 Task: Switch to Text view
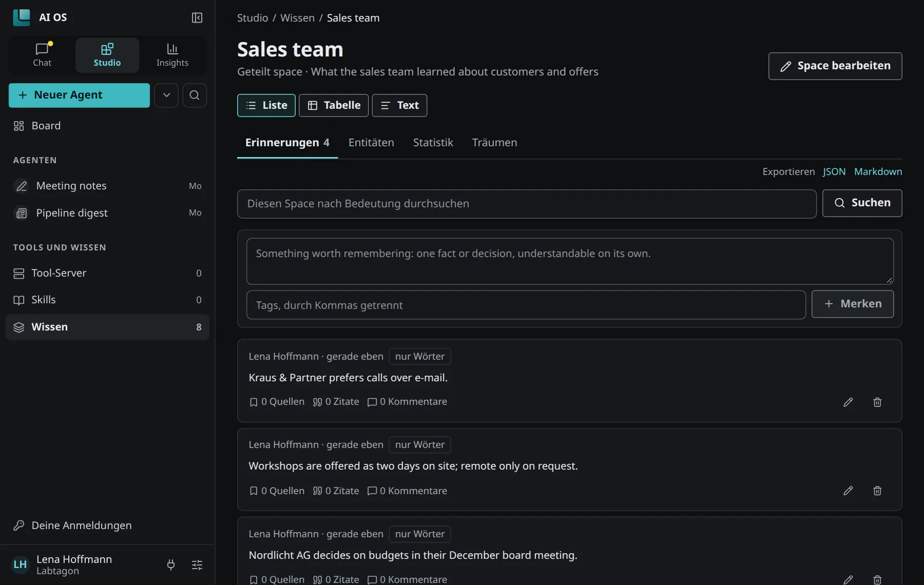(x=399, y=106)
